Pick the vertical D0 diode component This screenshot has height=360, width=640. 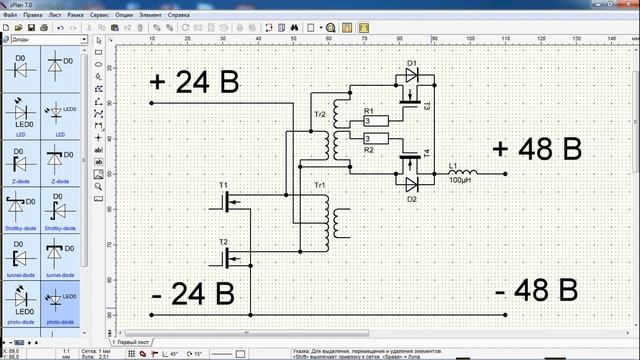(60, 68)
